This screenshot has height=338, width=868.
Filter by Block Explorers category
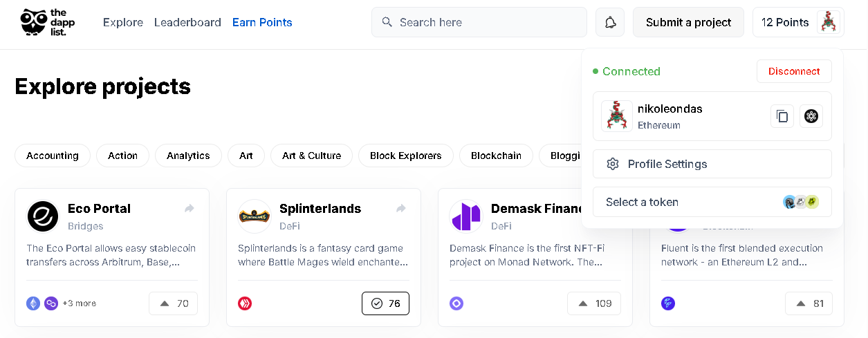click(406, 156)
